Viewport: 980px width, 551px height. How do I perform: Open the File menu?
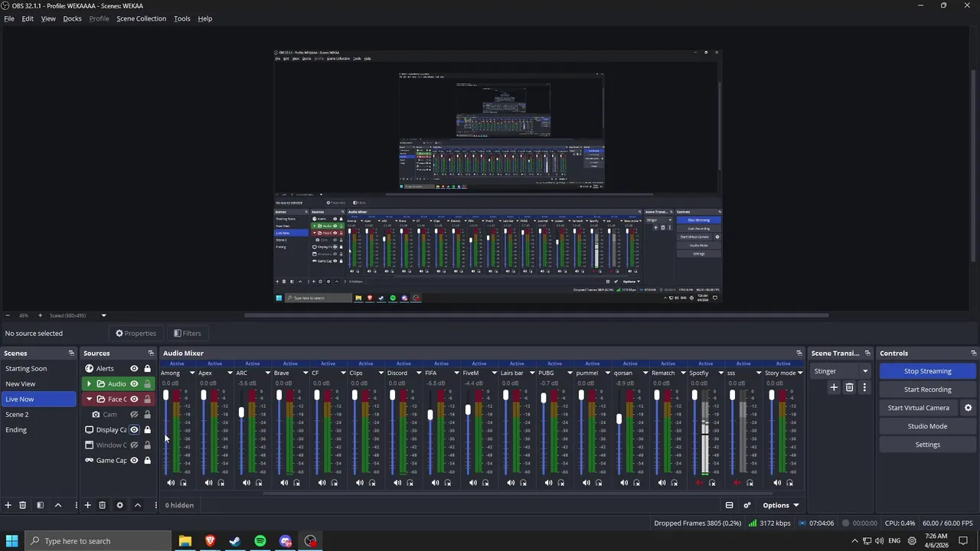coord(9,18)
